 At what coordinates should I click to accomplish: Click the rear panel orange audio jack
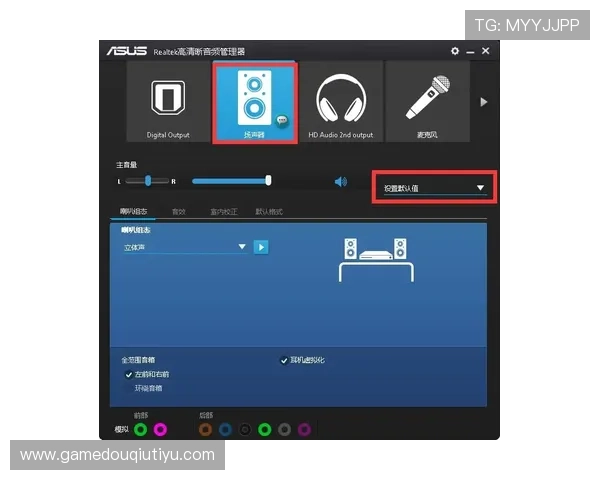click(205, 430)
